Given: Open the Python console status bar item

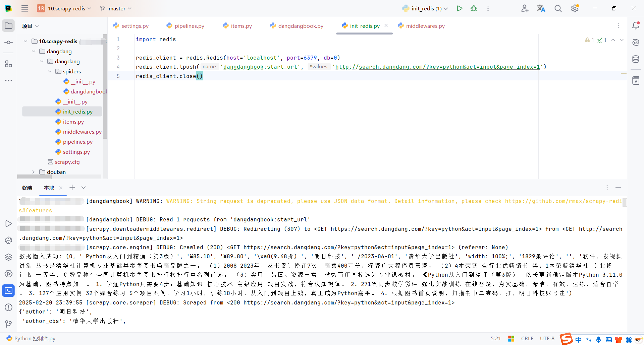Looking at the screenshot, I should 31,339.
